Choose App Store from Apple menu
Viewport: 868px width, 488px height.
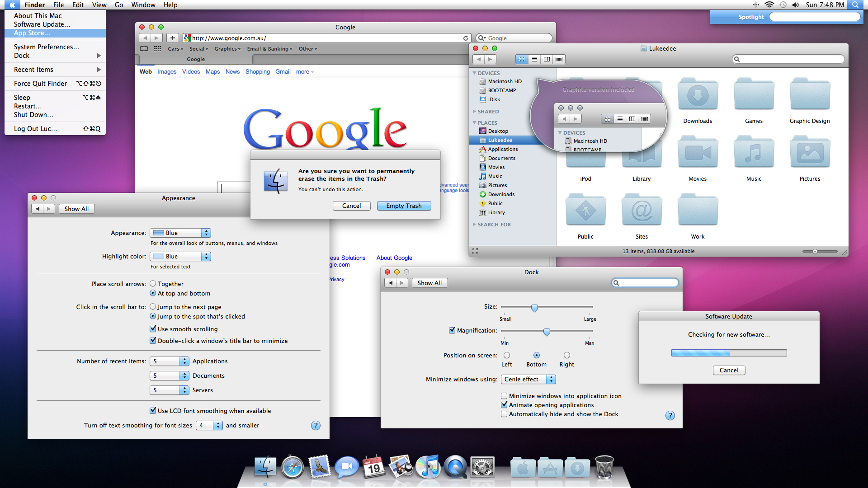pyautogui.click(x=55, y=33)
